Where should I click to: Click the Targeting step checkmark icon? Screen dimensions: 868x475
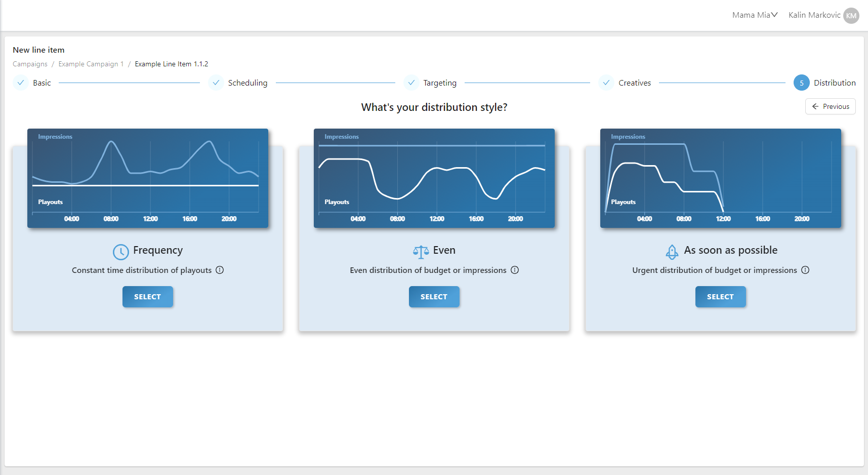[411, 83]
